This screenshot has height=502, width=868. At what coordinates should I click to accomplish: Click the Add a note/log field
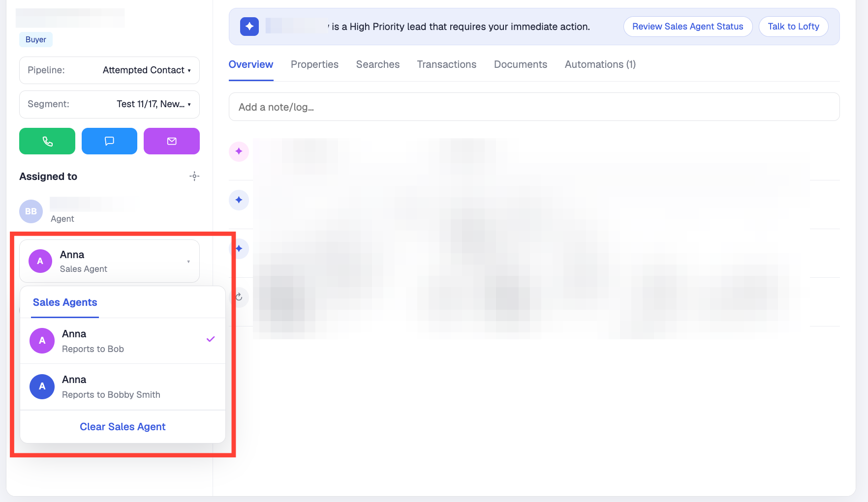click(x=534, y=107)
